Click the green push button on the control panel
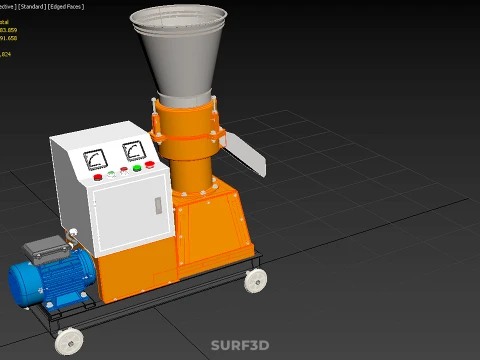Viewport: 480px width, 360px height. 137,168
